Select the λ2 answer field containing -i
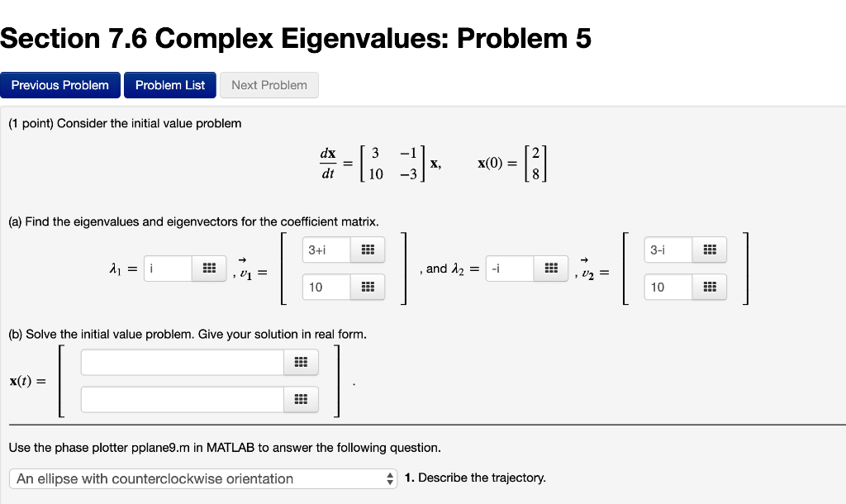 click(x=511, y=268)
